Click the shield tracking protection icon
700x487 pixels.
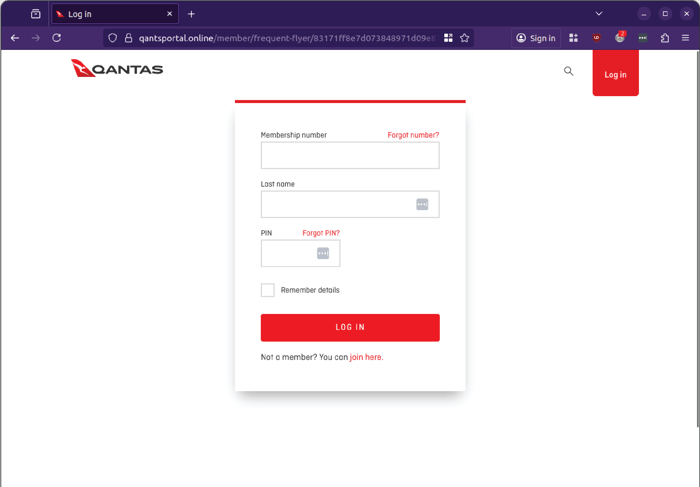tap(113, 38)
